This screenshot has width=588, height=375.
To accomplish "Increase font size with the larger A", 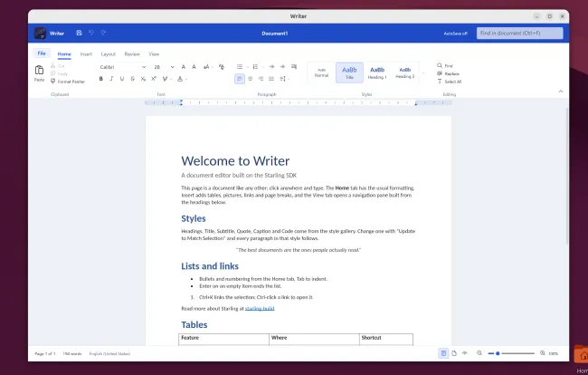I will coord(184,67).
